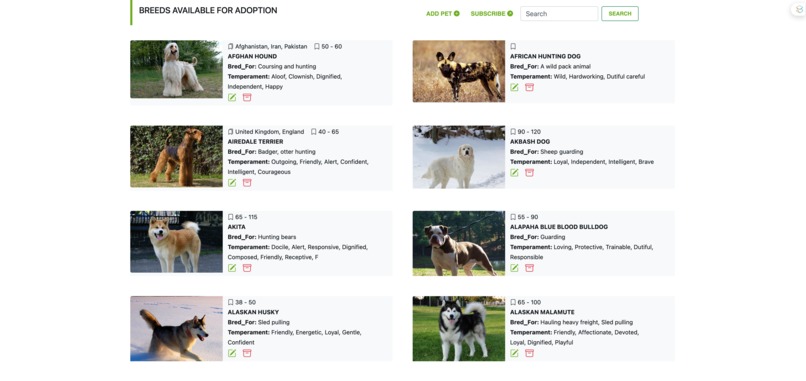Delete the Alapaha Blue Blood Bulldog entry
Viewport: 806px width, 381px height.
click(529, 268)
